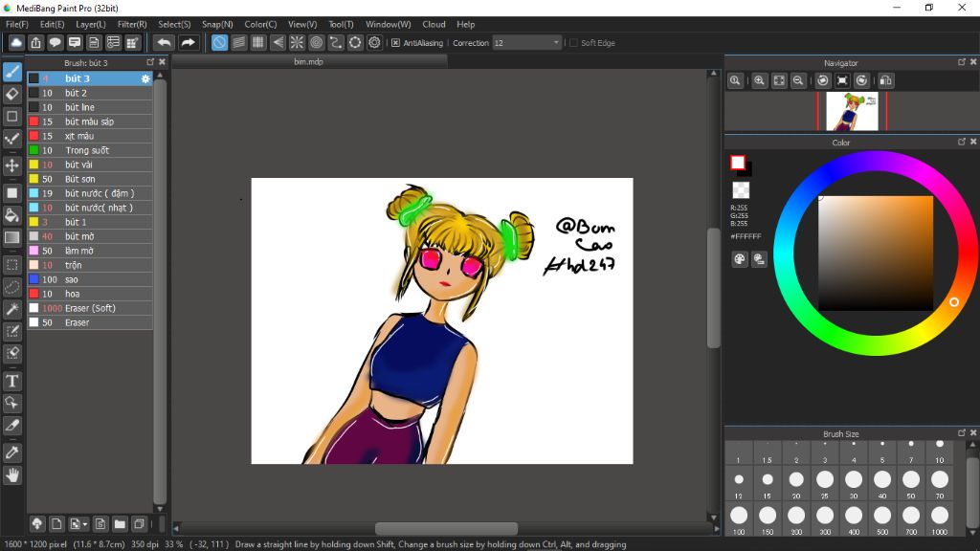Select the Move tool
This screenshot has height=551, width=980.
11,165
